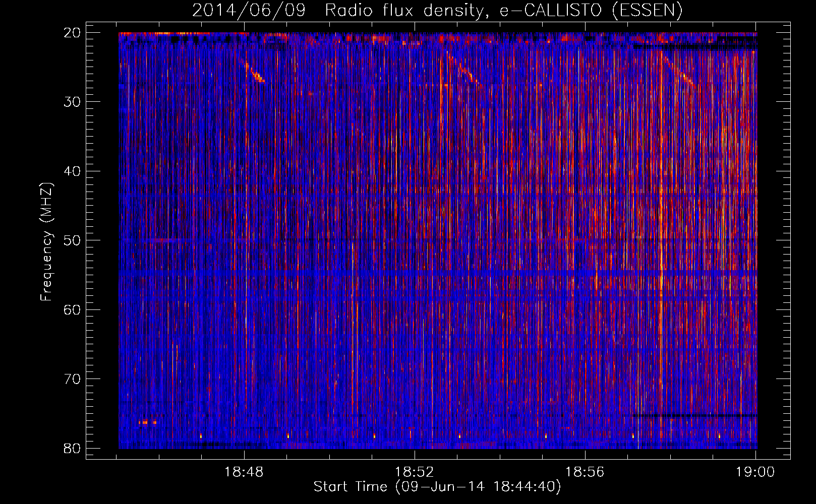The width and height of the screenshot is (816, 504).
Task: Click the 40 frequency tick label
Action: tap(72, 171)
